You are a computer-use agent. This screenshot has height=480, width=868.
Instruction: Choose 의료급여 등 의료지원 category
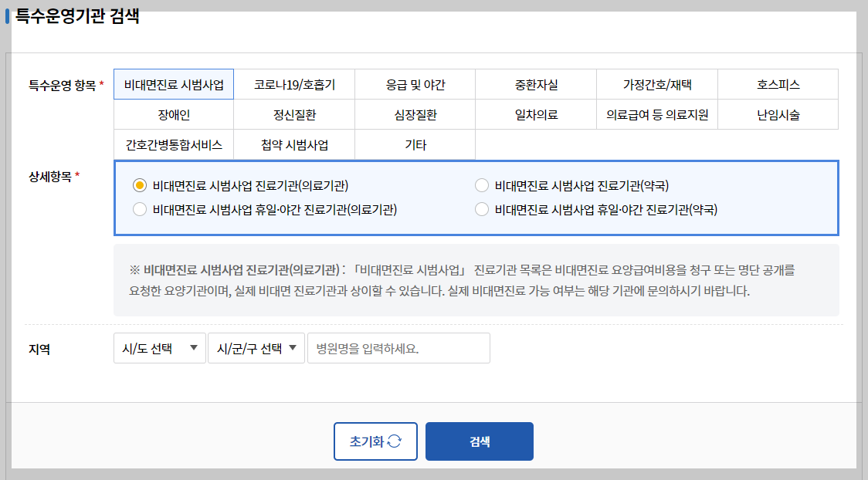656,114
